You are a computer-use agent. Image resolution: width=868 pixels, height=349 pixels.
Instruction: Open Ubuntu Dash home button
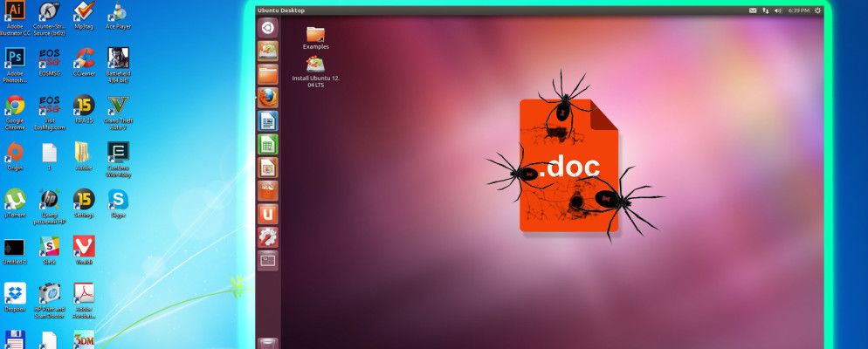[x=268, y=28]
